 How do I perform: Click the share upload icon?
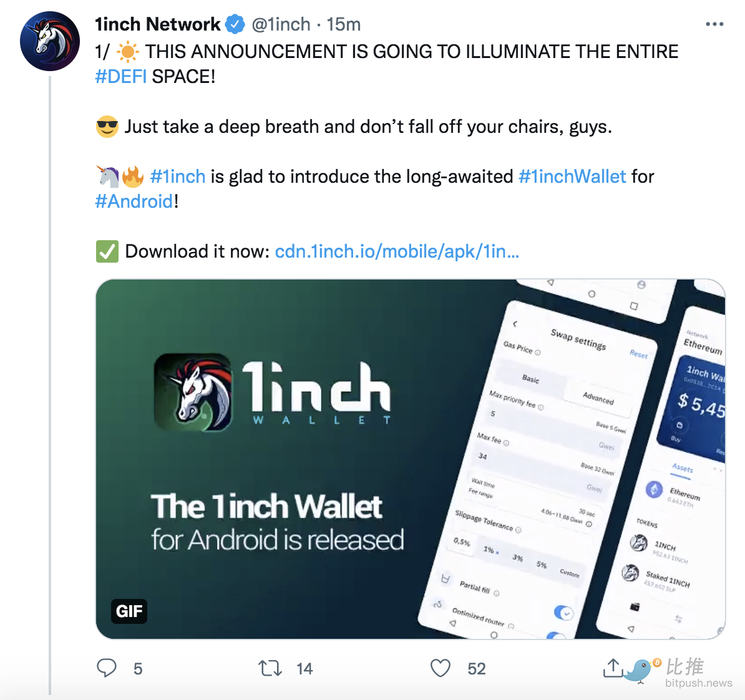point(613,668)
